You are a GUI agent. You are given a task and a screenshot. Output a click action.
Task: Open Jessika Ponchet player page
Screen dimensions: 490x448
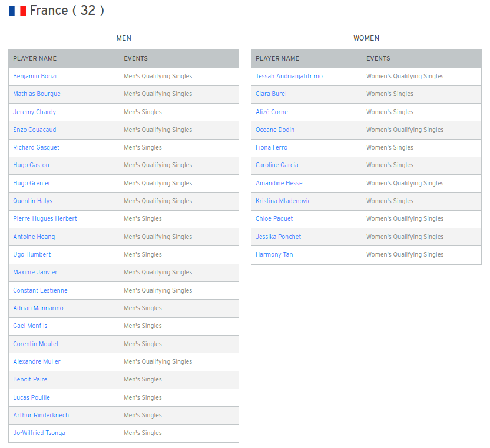pos(278,237)
